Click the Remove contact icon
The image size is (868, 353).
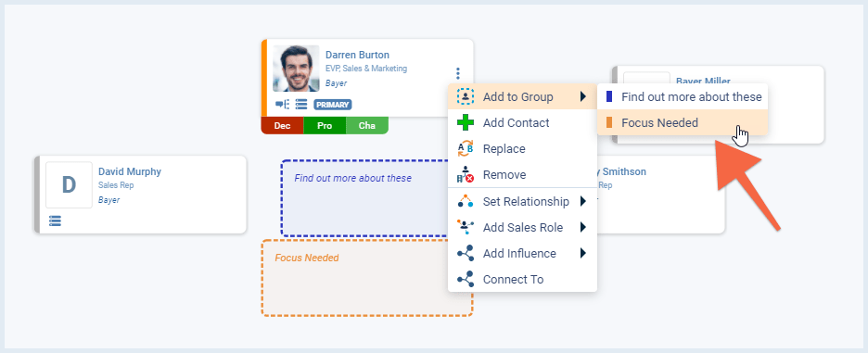466,175
